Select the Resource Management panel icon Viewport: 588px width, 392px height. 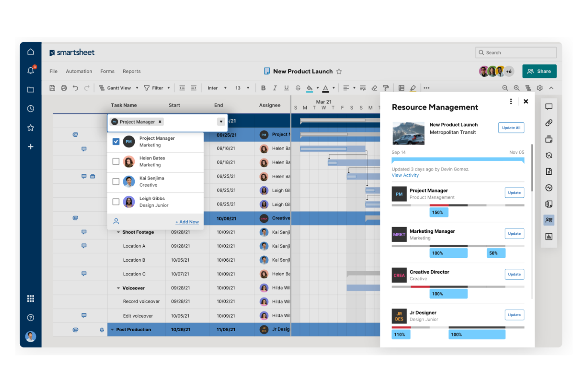[x=549, y=220]
